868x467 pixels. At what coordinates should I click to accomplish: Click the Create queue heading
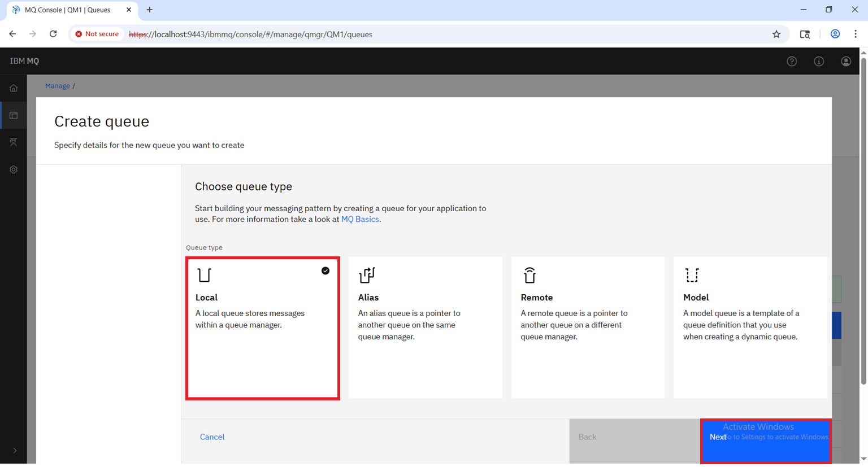pyautogui.click(x=102, y=121)
